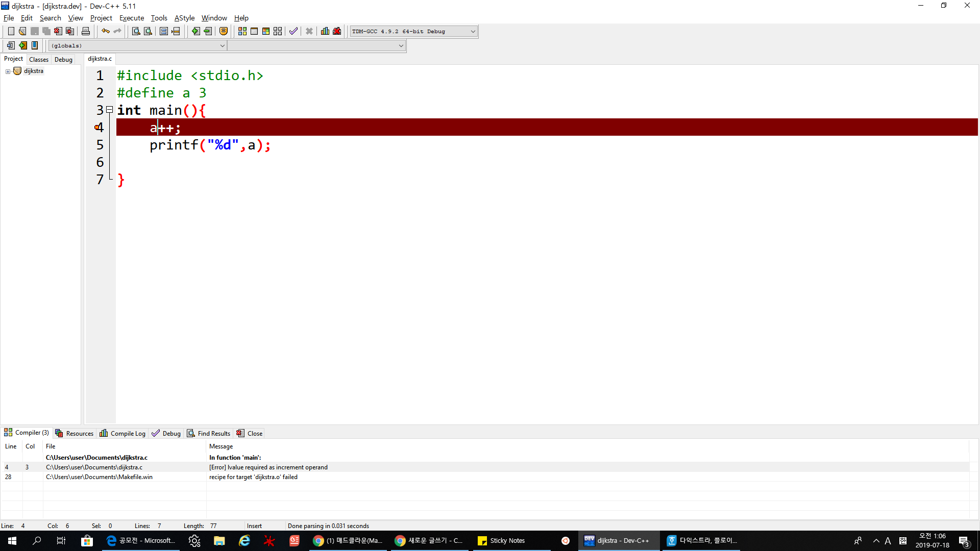Click the Profile analysis bar chart icon
This screenshot has width=980, height=551.
coord(325,31)
